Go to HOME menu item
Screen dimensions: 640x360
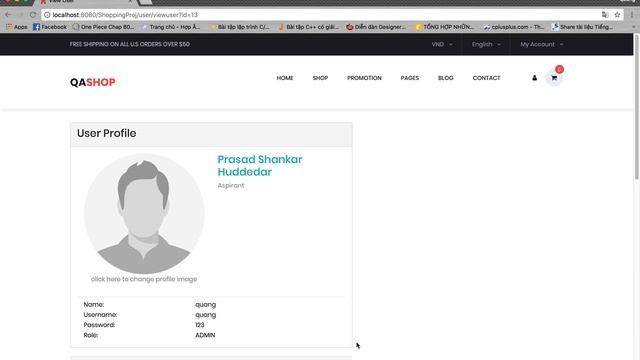(x=285, y=78)
